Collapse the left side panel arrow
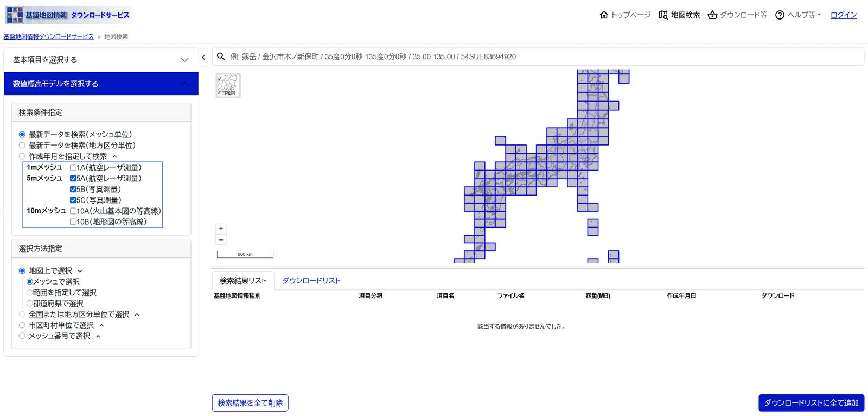 [x=203, y=57]
